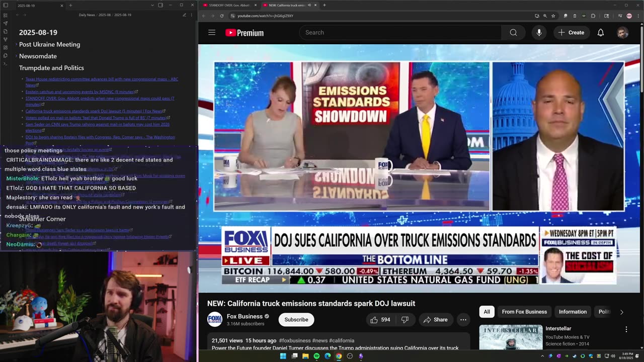Open the Obsidian tab list dropdown chevron
The image size is (644, 362).
click(x=152, y=5)
